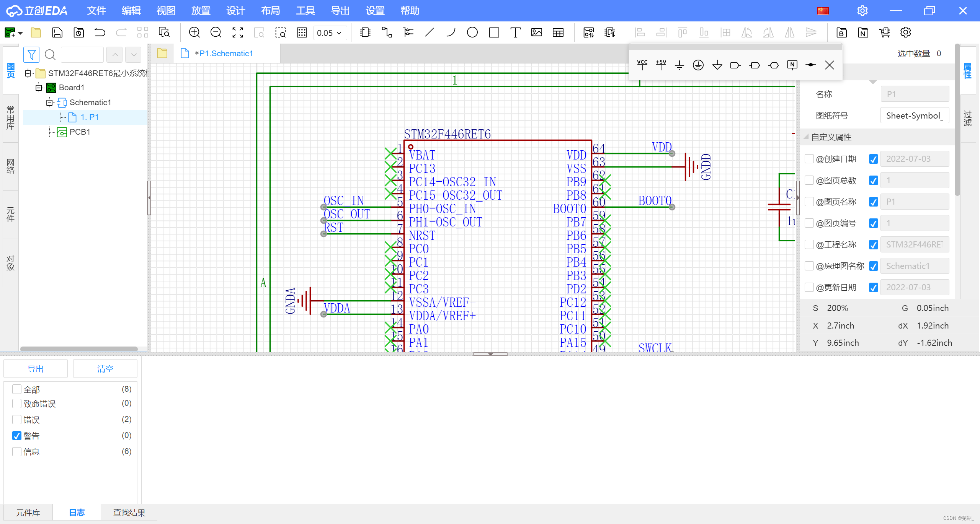Click the place text tool
The image size is (980, 524).
(x=515, y=33)
